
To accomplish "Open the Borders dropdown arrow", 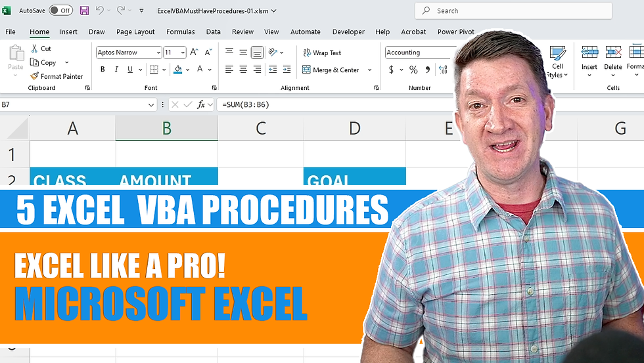I will tap(164, 70).
